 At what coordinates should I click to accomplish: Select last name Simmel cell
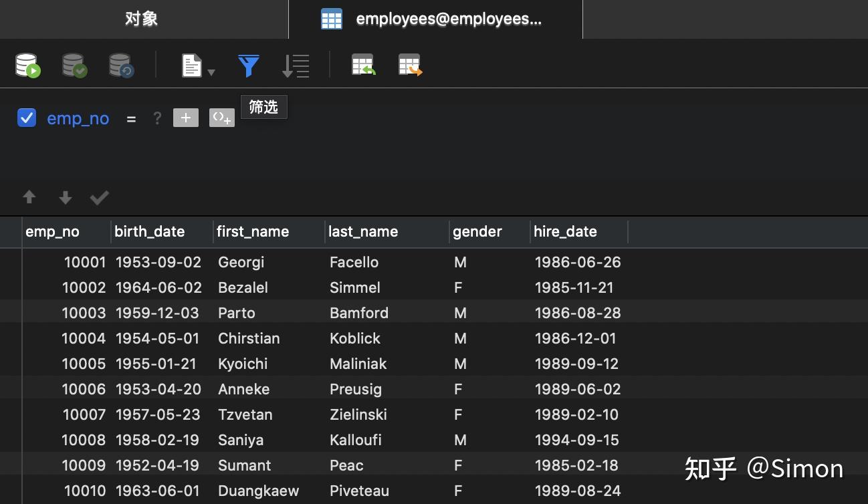(x=387, y=287)
